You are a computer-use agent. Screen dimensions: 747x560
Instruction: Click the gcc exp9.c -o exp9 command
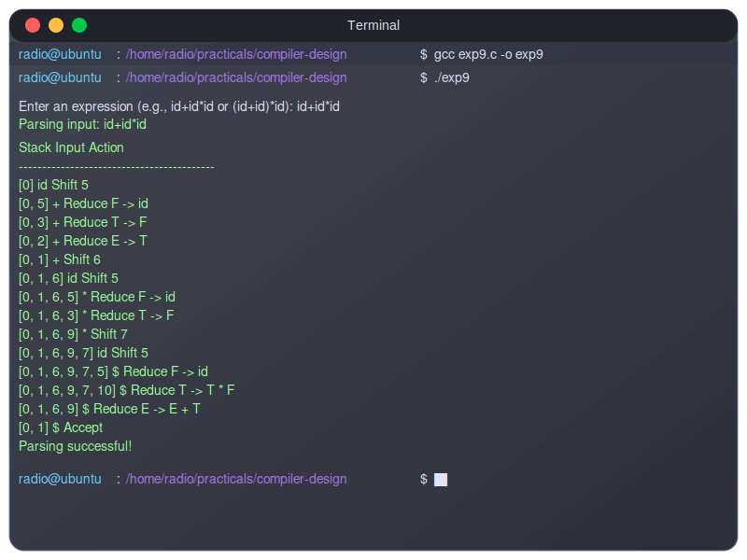pos(488,54)
